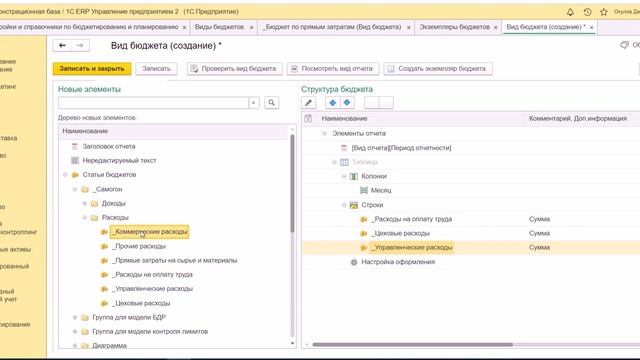Click the icon of _Прочие расходы
The height and width of the screenshot is (360, 640).
pyautogui.click(x=104, y=247)
